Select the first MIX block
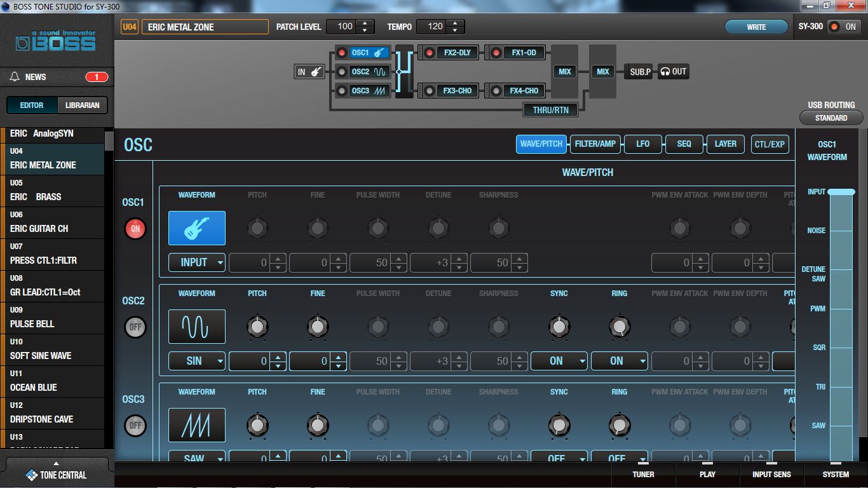 tap(565, 72)
